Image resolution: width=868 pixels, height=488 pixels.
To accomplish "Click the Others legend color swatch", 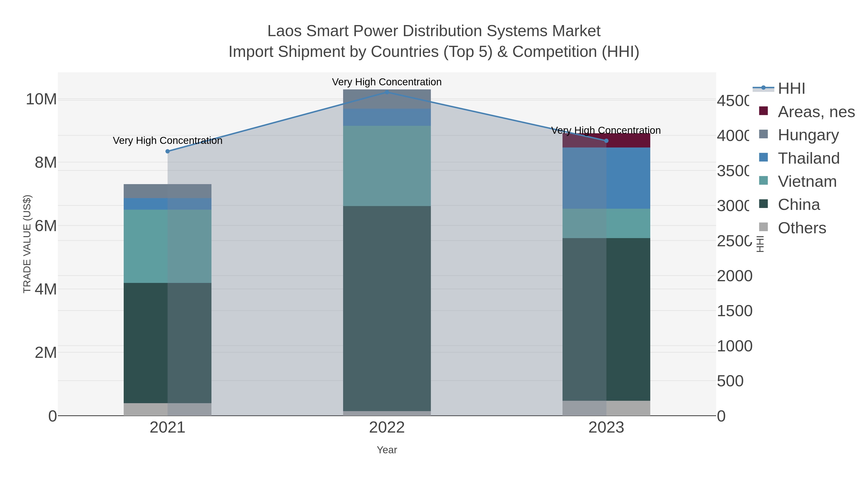I will coord(763,227).
